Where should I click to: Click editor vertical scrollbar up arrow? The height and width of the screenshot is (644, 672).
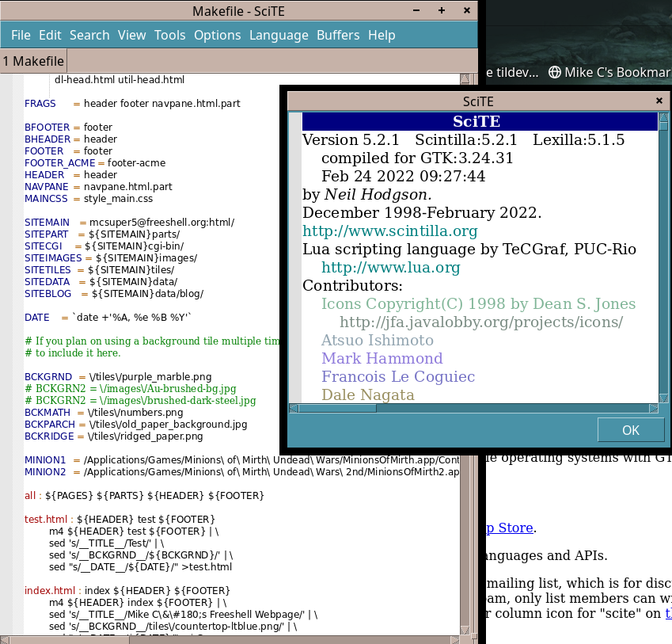click(465, 79)
